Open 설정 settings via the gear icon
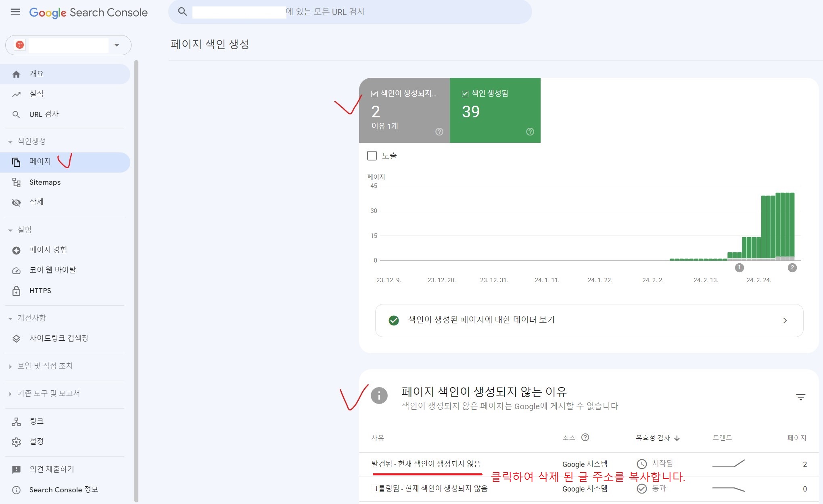This screenshot has width=823, height=504. coord(16,442)
